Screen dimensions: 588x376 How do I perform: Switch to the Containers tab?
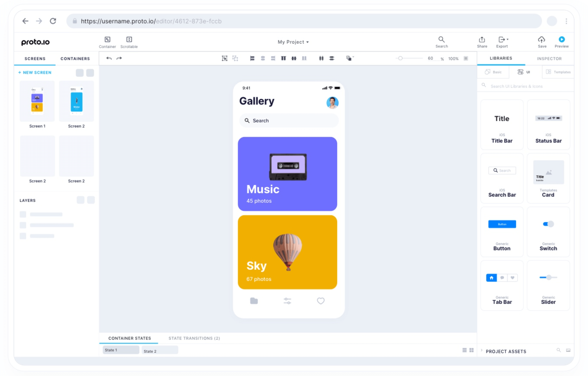point(75,59)
